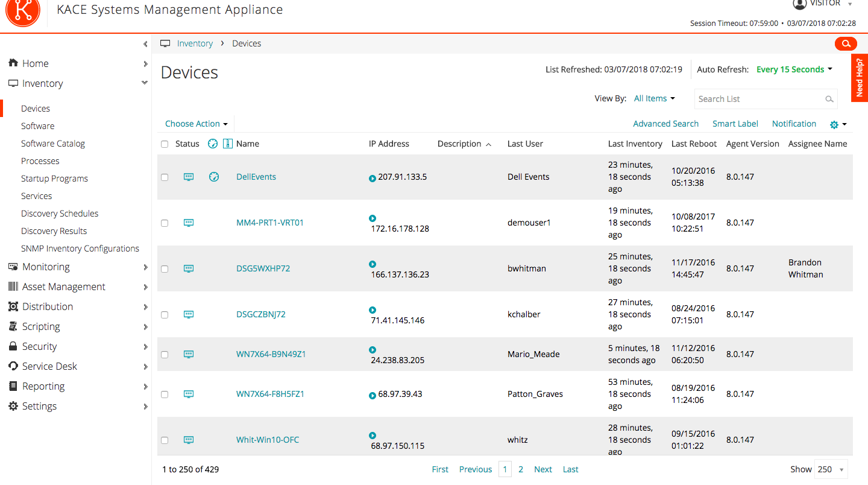868x485 pixels.
Task: Select the DSG5WXHP72 row checkbox
Action: tap(165, 268)
